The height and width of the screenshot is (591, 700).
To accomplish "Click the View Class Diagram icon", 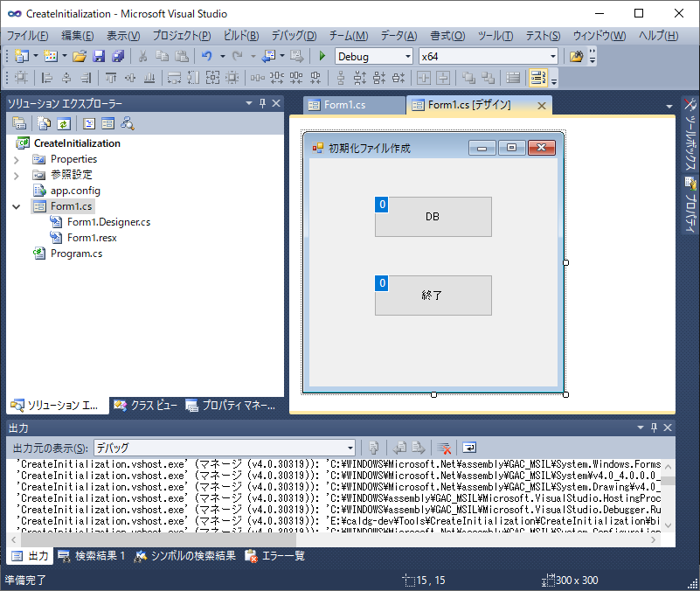I will [x=128, y=123].
